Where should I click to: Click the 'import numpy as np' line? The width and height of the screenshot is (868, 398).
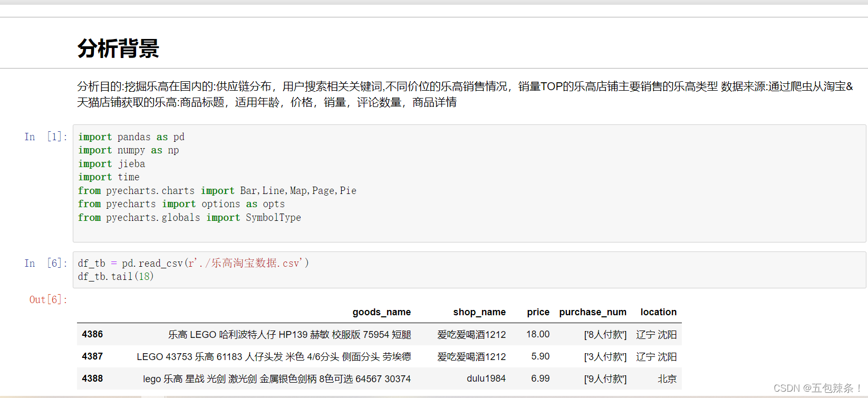(129, 150)
